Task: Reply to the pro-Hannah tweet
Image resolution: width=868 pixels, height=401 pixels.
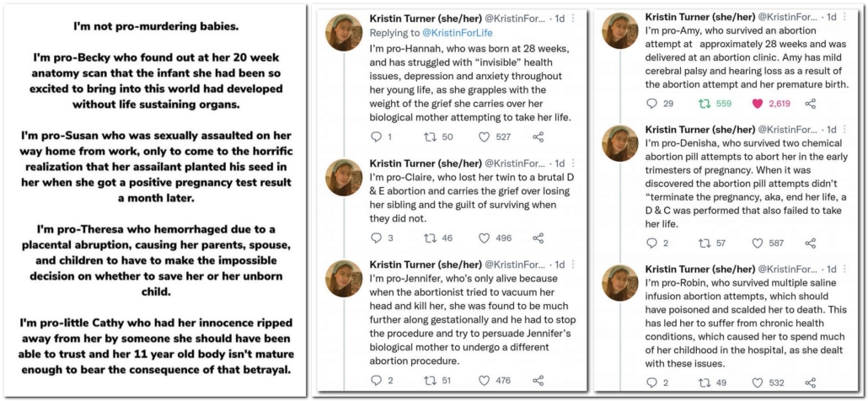Action: pos(376,137)
